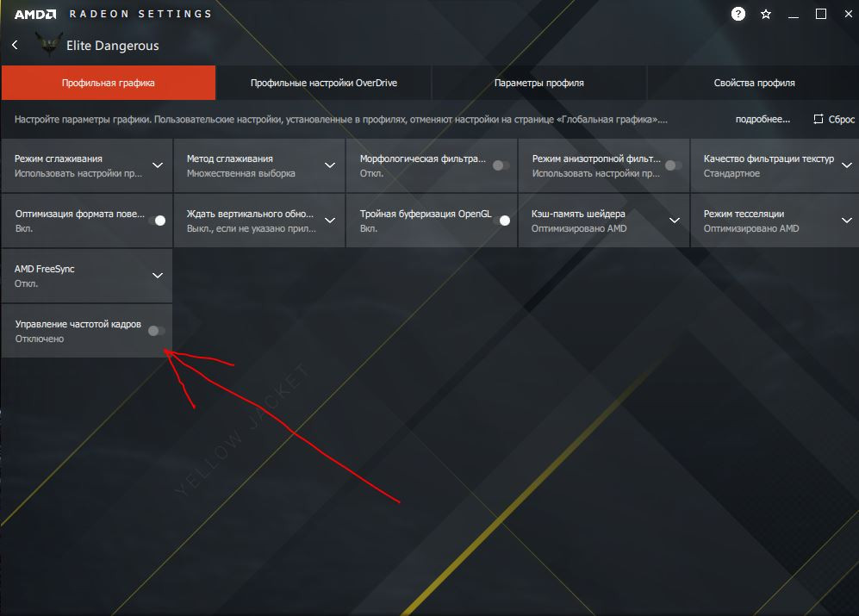The height and width of the screenshot is (616, 859).
Task: Expand Режим сглаживания dropdown
Action: coord(157,165)
